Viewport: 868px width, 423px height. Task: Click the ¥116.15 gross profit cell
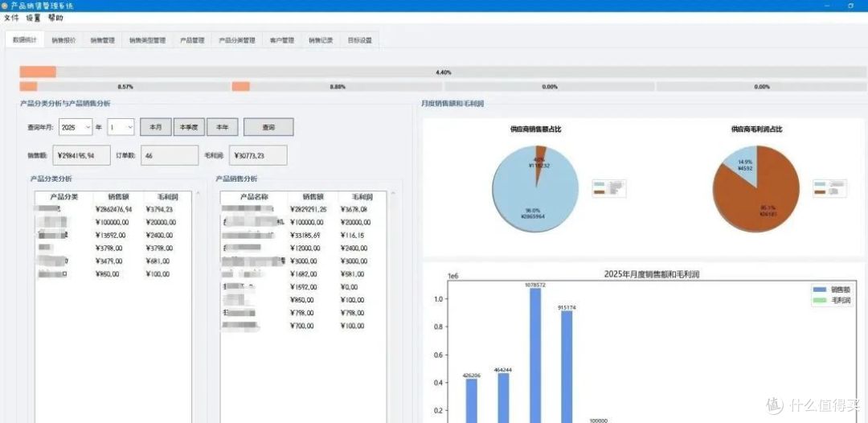(x=353, y=236)
